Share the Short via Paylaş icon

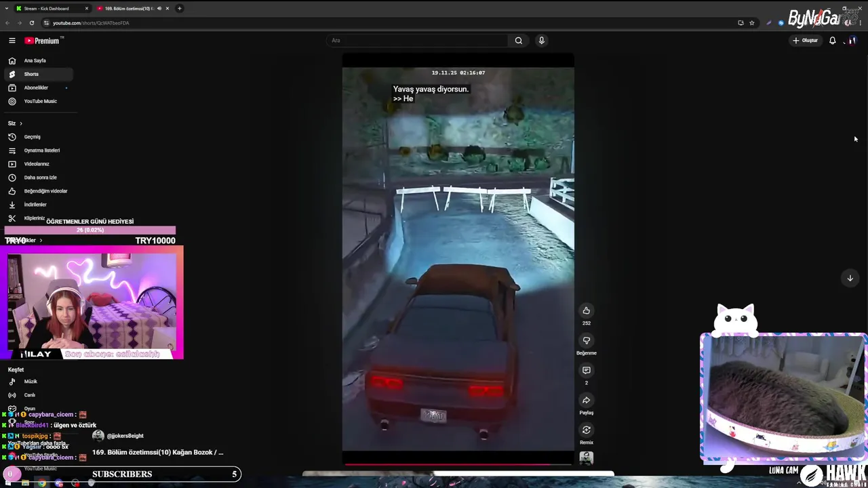click(587, 400)
